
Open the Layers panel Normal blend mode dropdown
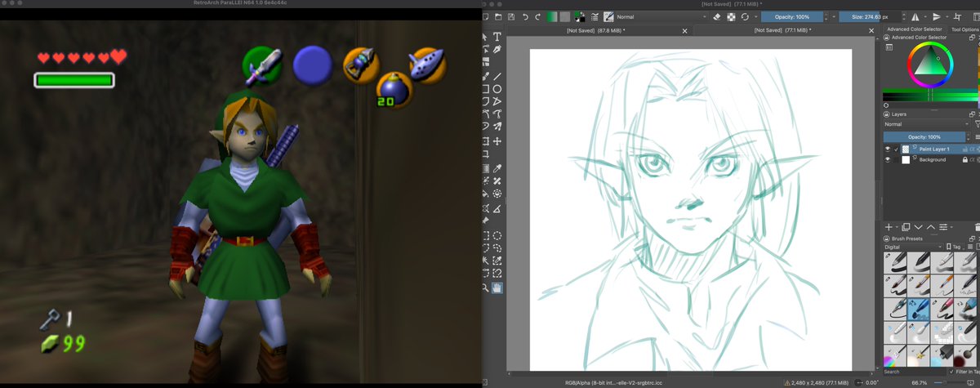click(x=927, y=124)
